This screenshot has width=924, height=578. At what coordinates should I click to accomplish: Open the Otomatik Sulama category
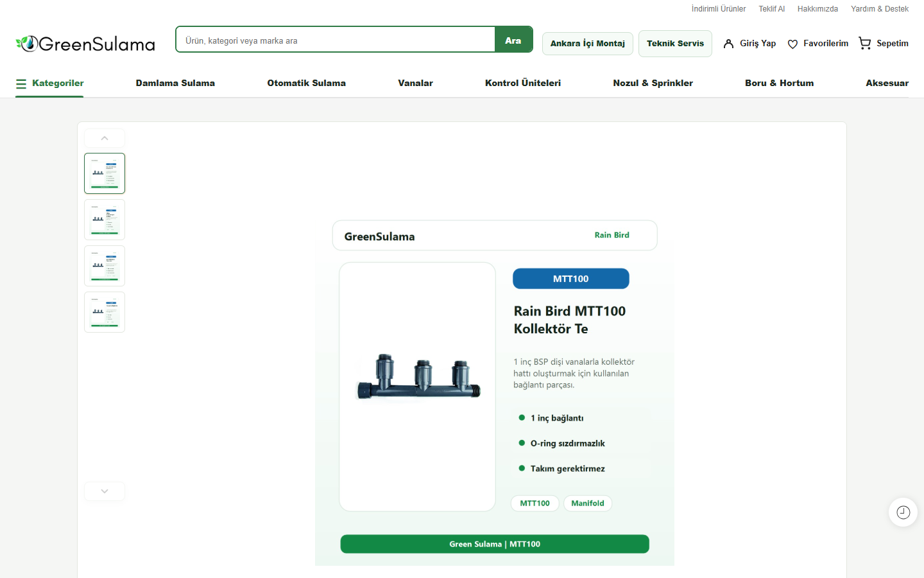point(307,83)
